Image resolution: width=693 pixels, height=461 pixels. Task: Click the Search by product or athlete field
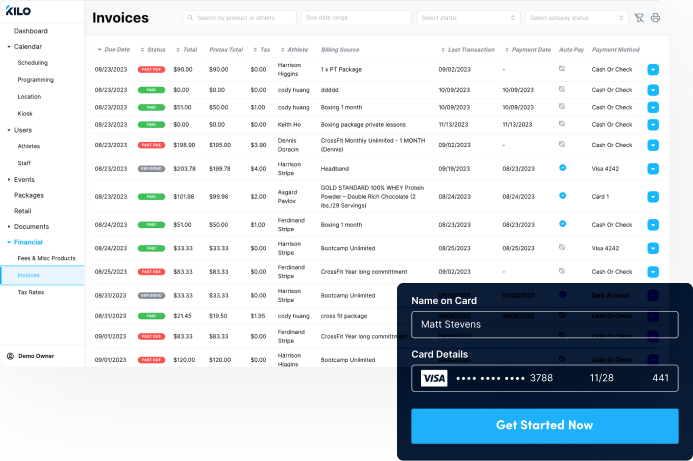pos(240,18)
